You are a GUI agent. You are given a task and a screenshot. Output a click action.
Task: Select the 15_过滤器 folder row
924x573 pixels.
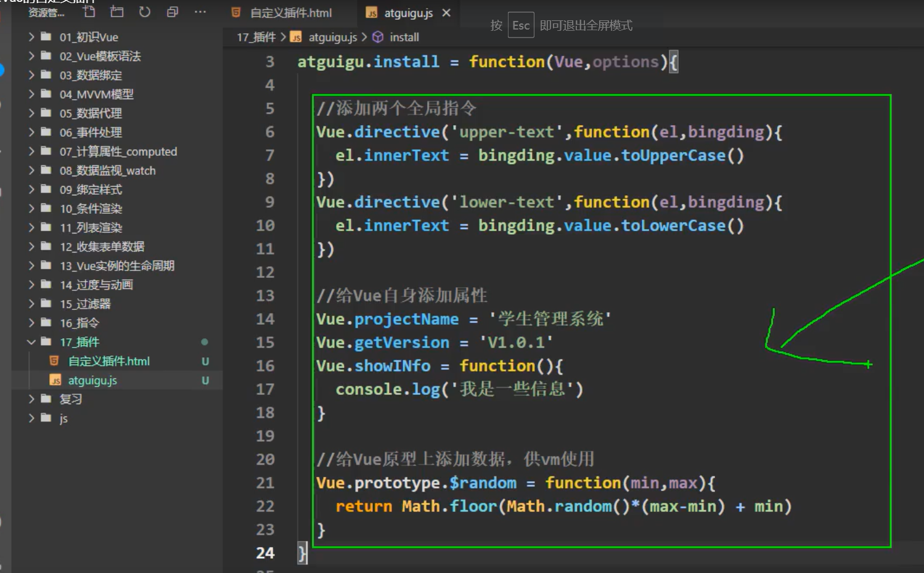[x=117, y=304]
